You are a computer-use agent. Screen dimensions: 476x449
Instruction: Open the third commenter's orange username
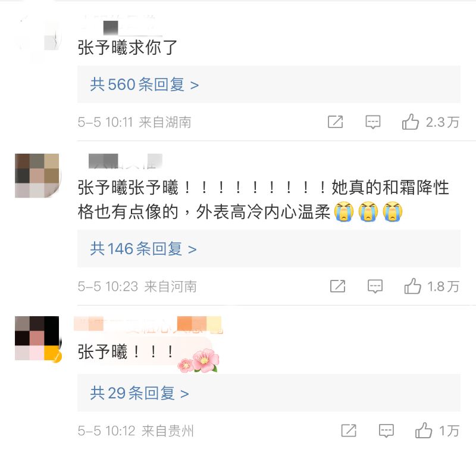click(148, 324)
